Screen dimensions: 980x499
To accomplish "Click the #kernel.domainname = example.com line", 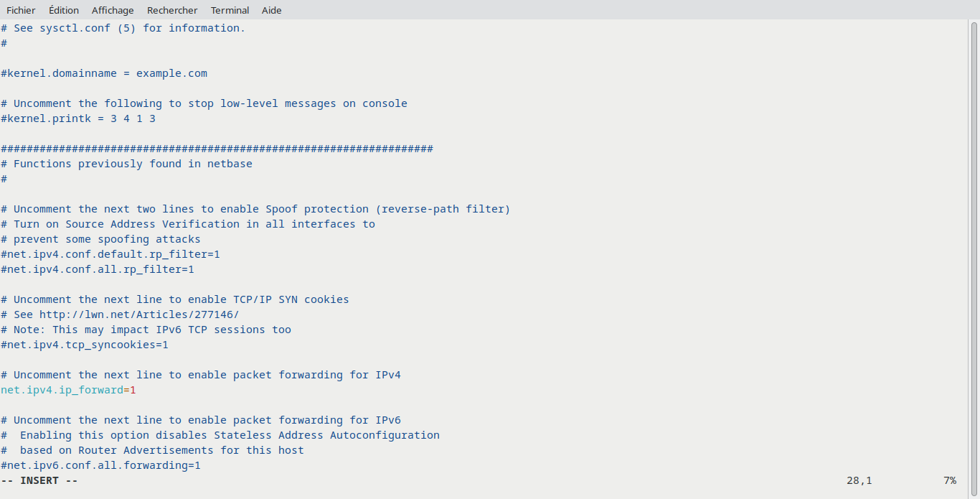I will (104, 73).
